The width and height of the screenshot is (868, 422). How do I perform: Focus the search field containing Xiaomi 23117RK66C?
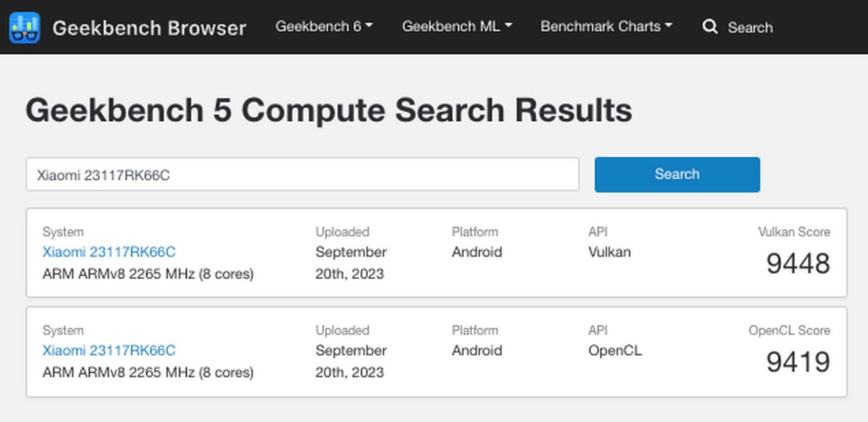(x=302, y=175)
